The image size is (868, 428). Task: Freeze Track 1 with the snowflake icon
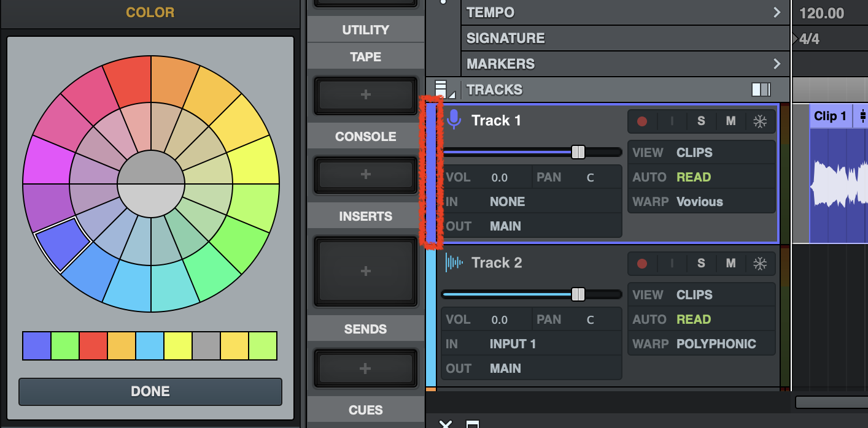tap(760, 121)
